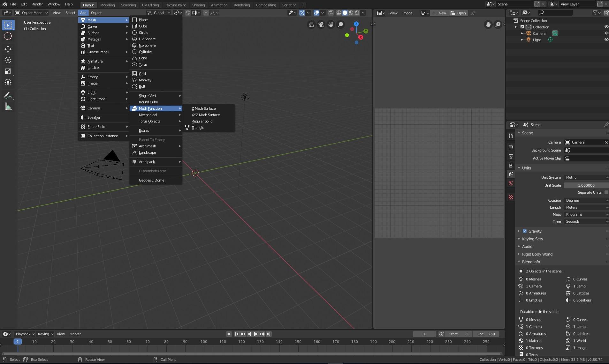Adjust the Unit Scale value field
Viewport: 609px width, 364px height.
pyautogui.click(x=586, y=185)
